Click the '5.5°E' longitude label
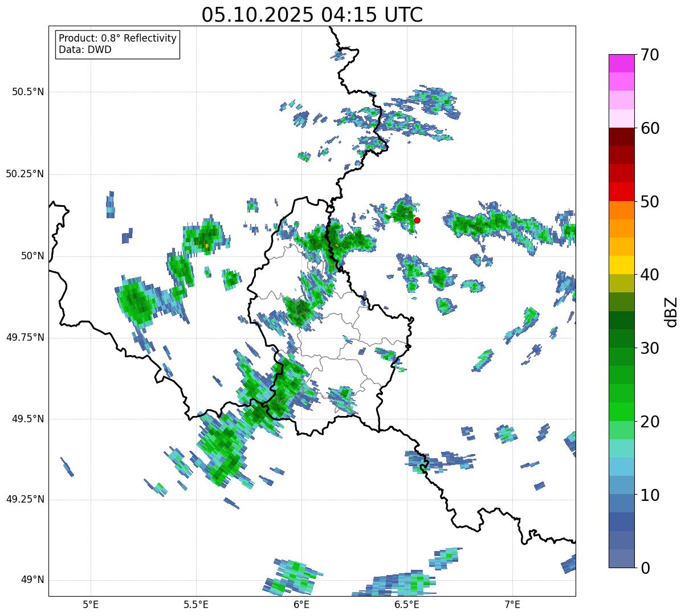The height and width of the screenshot is (616, 685). click(x=196, y=605)
